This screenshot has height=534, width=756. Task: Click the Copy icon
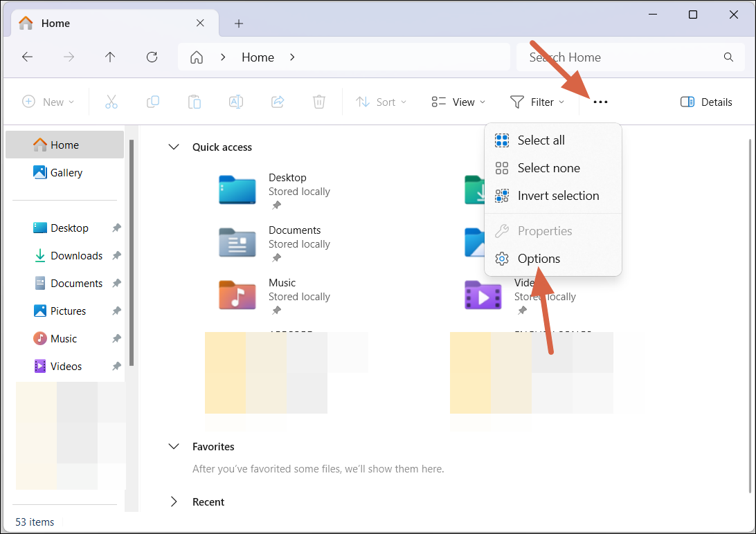(x=153, y=102)
